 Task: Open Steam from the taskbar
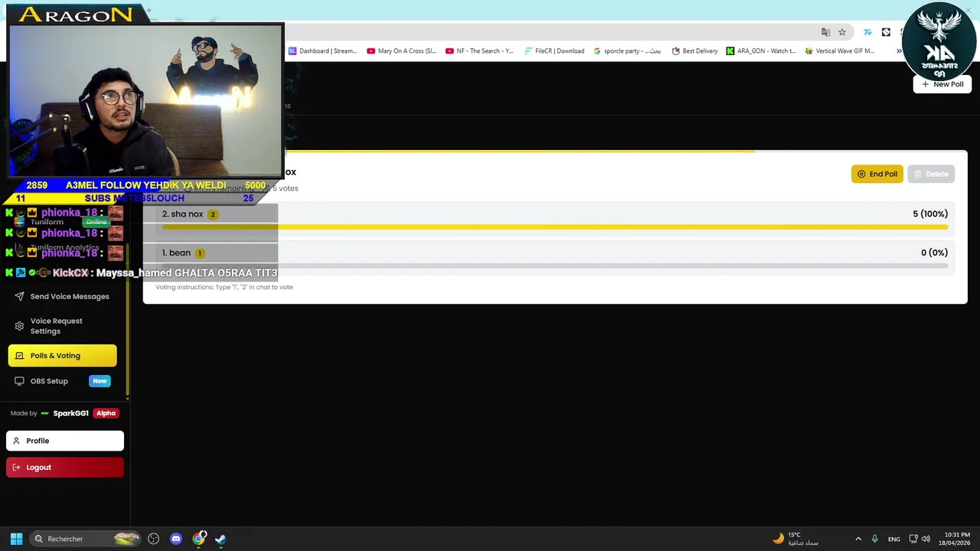tap(220, 539)
